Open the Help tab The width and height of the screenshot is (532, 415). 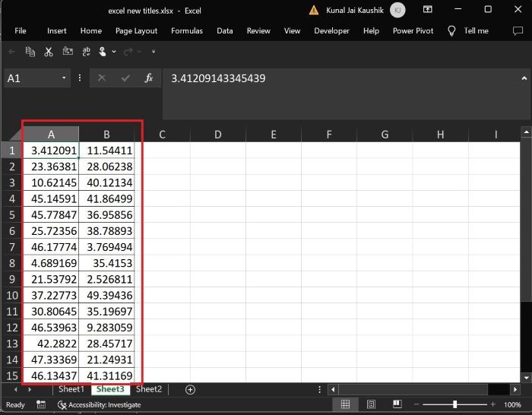point(371,30)
